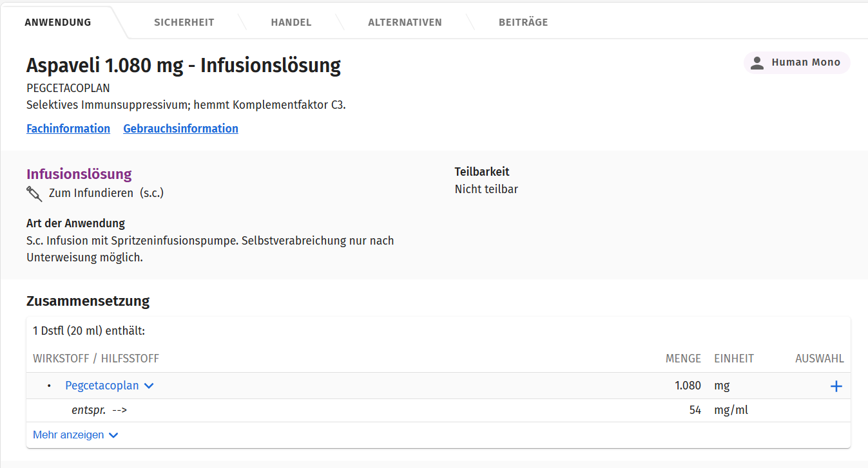Screen dimensions: 868x468
Task: Open the Sicherheit tab
Action: pyautogui.click(x=184, y=23)
